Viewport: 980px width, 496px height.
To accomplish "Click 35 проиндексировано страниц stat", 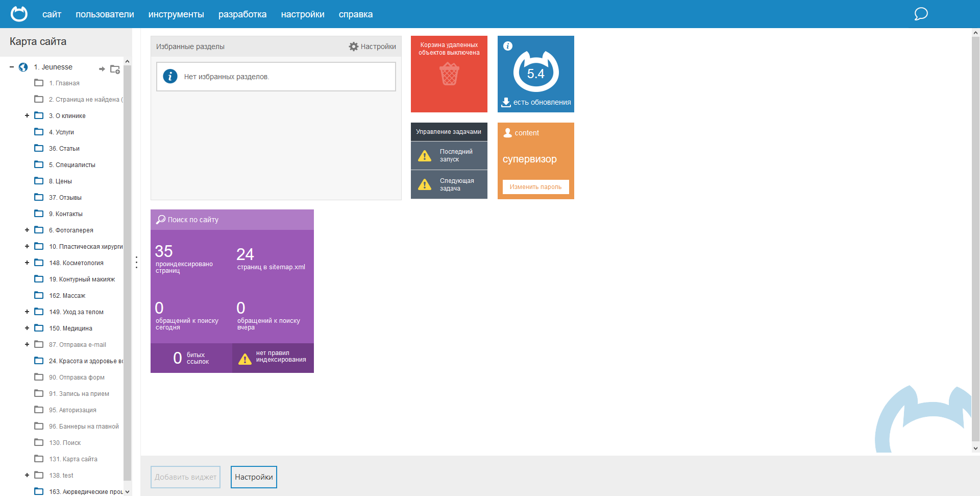I will [x=184, y=258].
